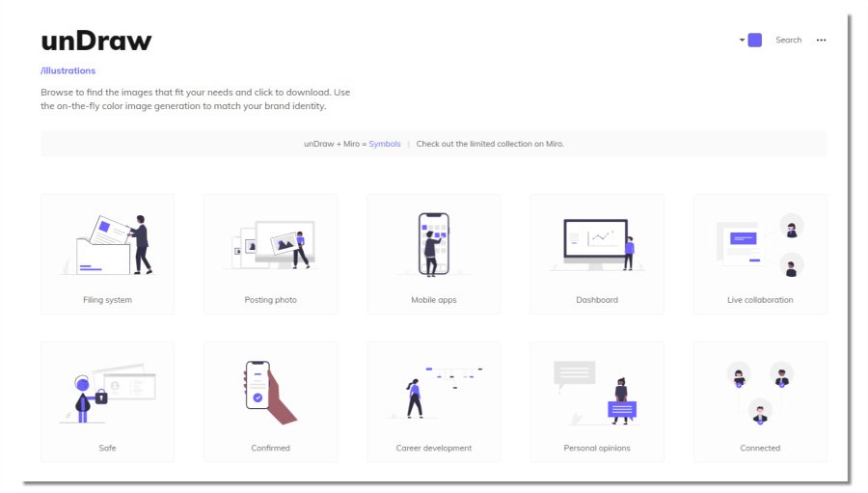Screen dimensions: 868x493
Task: Open the Symbols link in banner
Action: click(384, 144)
